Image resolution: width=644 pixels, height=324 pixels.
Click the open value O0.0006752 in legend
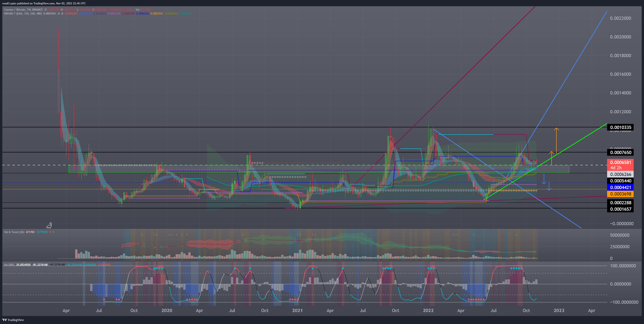[52, 9]
